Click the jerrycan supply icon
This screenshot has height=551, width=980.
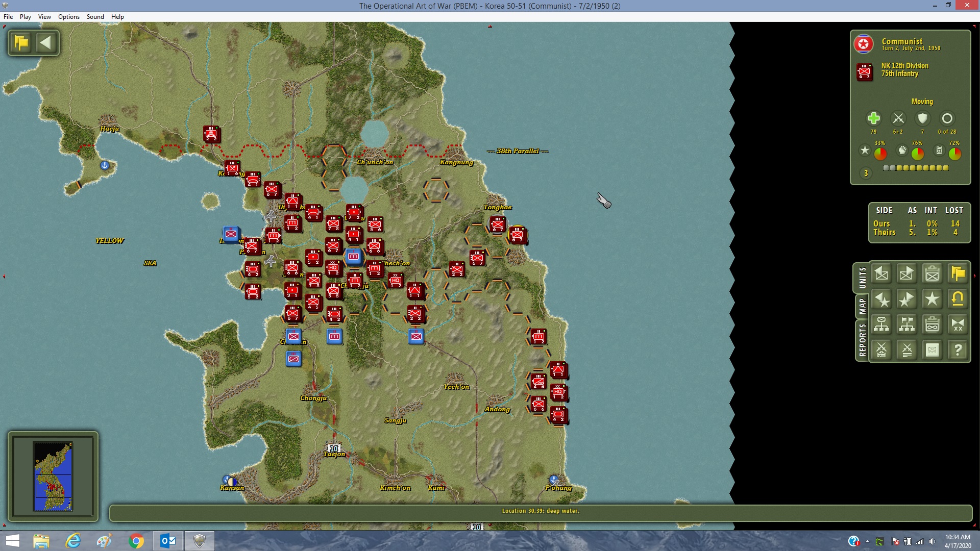(x=939, y=150)
